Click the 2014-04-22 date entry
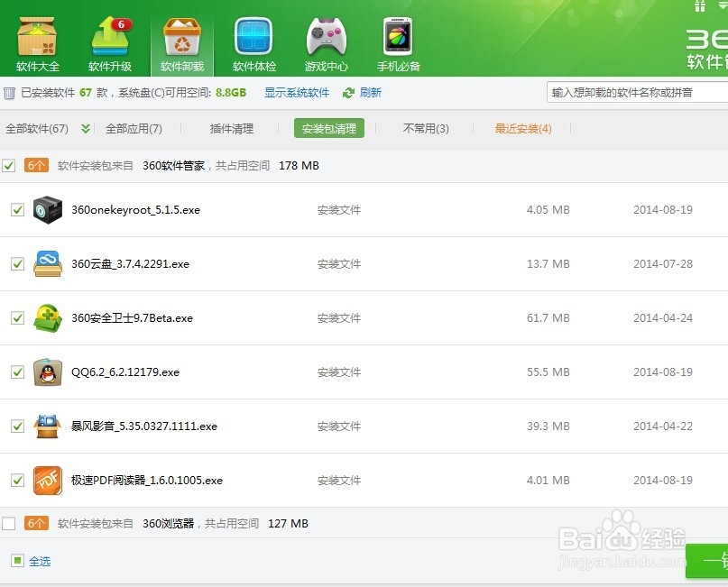The width and height of the screenshot is (728, 587). 662,426
